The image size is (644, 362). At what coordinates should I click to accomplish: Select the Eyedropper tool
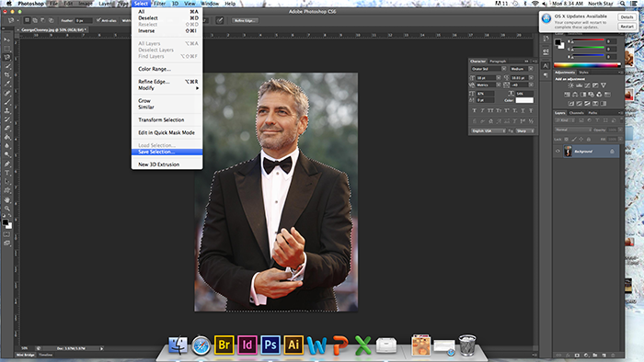pyautogui.click(x=7, y=84)
